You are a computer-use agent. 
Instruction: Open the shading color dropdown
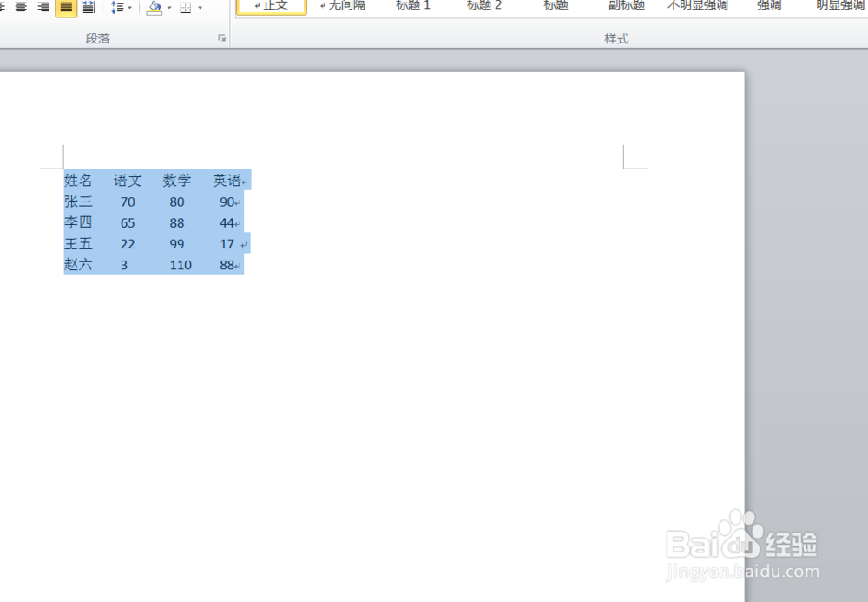pos(169,7)
